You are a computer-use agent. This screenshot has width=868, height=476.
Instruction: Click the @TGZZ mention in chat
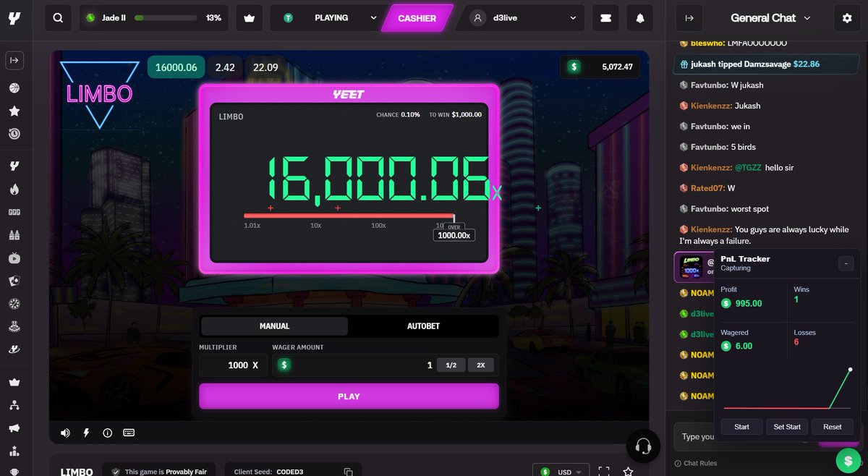tap(747, 168)
